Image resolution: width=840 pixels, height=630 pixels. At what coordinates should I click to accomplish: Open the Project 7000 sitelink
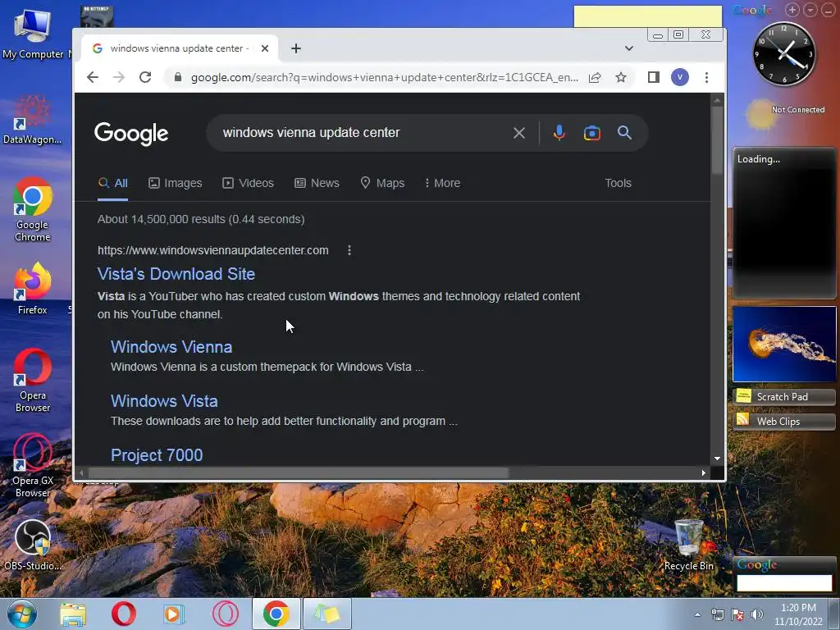[x=157, y=454]
